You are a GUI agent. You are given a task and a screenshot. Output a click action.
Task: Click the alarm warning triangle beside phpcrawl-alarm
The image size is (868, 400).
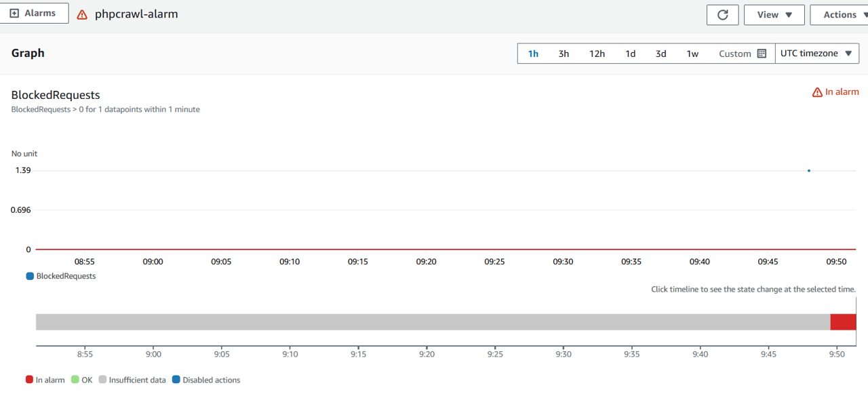click(x=82, y=14)
